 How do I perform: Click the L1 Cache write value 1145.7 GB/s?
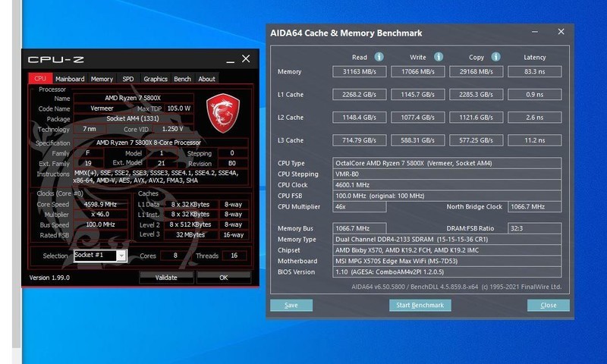(418, 94)
